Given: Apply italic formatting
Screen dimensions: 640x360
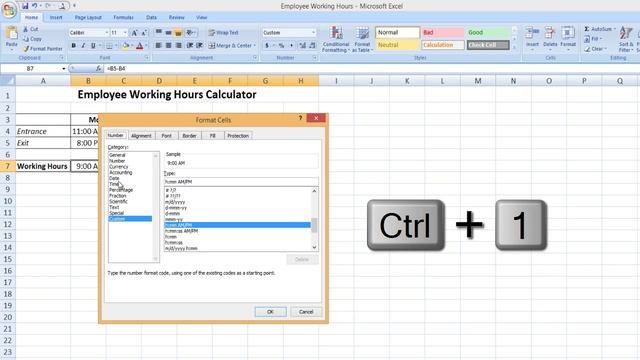Looking at the screenshot, I should point(83,46).
